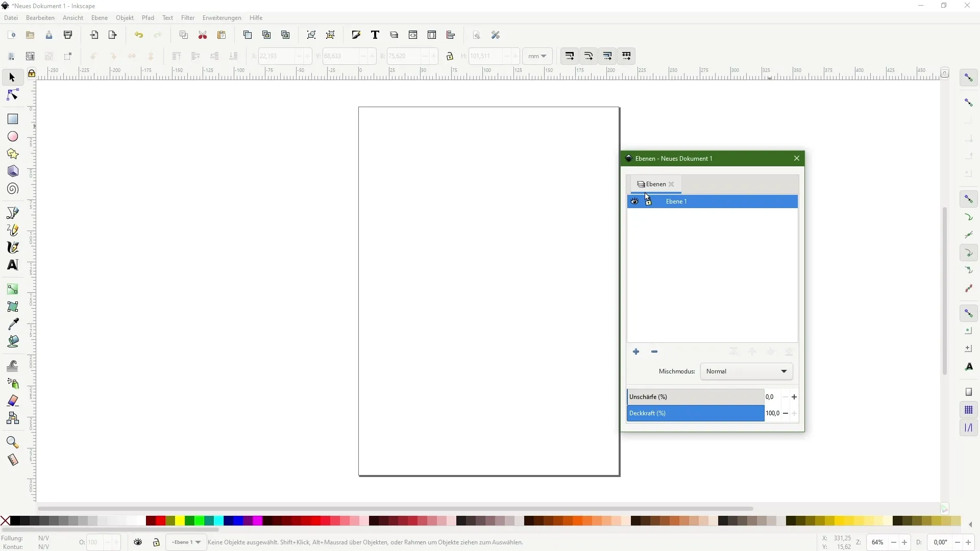The image size is (980, 551).
Task: Open the mm units dropdown
Action: click(537, 56)
